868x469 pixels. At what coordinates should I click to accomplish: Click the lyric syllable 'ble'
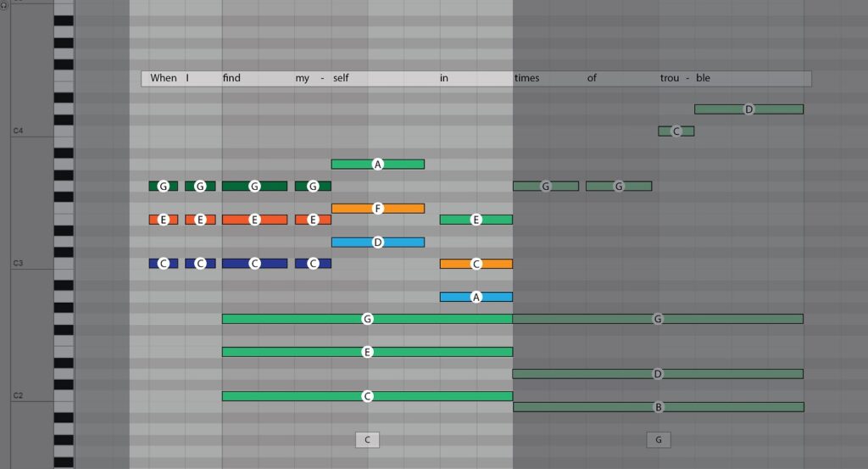703,78
